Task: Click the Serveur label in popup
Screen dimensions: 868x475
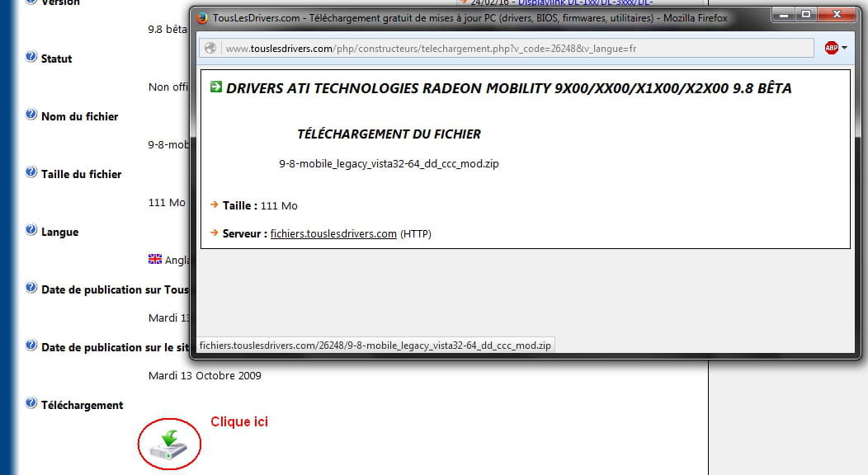Action: (245, 234)
